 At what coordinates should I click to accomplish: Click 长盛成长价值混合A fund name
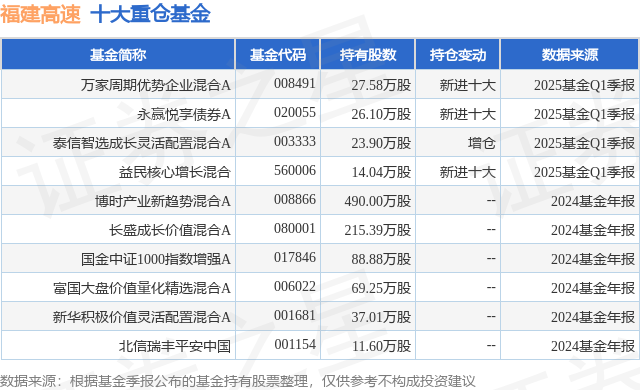[170, 230]
